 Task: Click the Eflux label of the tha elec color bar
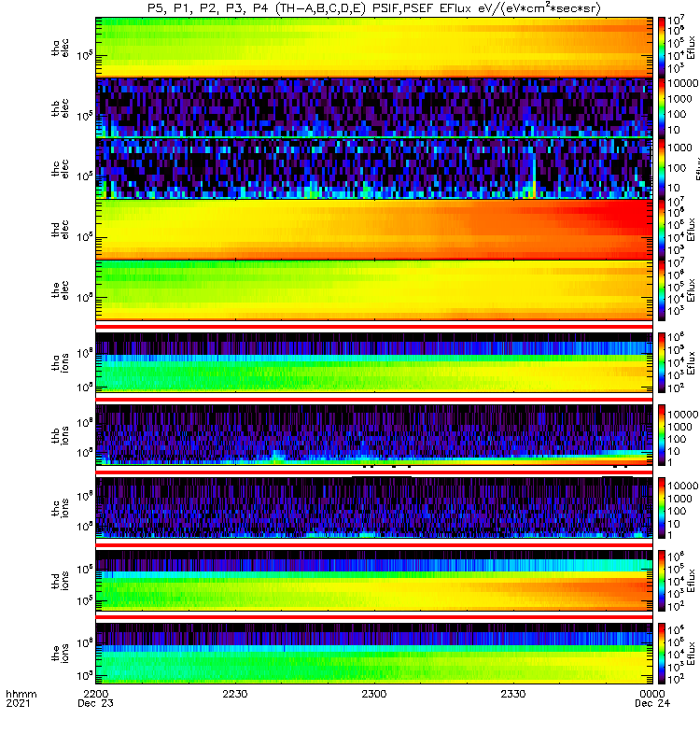click(x=692, y=48)
